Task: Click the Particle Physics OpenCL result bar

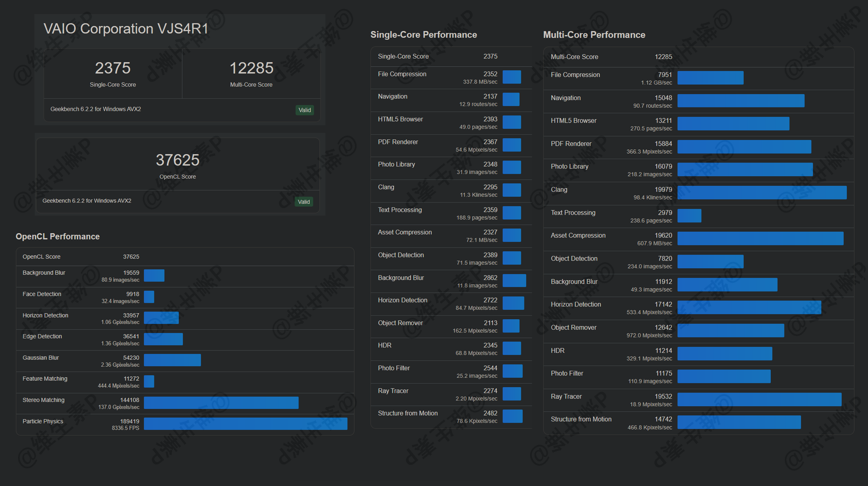Action: 245,424
